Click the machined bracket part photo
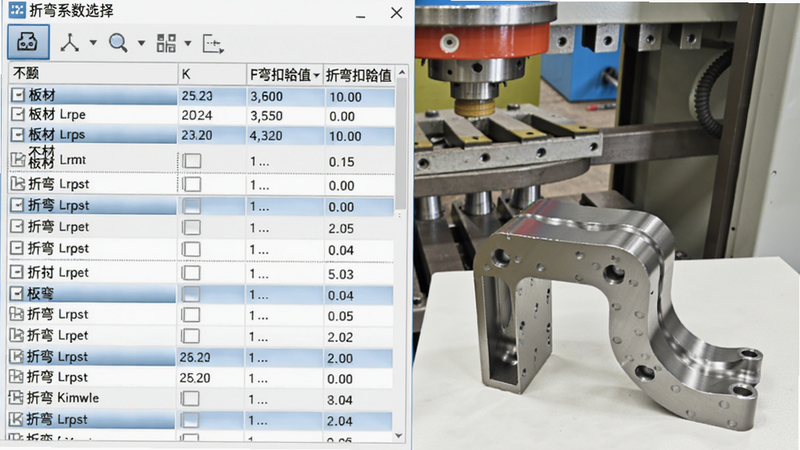Image resolution: width=800 pixels, height=450 pixels. pyautogui.click(x=617, y=316)
